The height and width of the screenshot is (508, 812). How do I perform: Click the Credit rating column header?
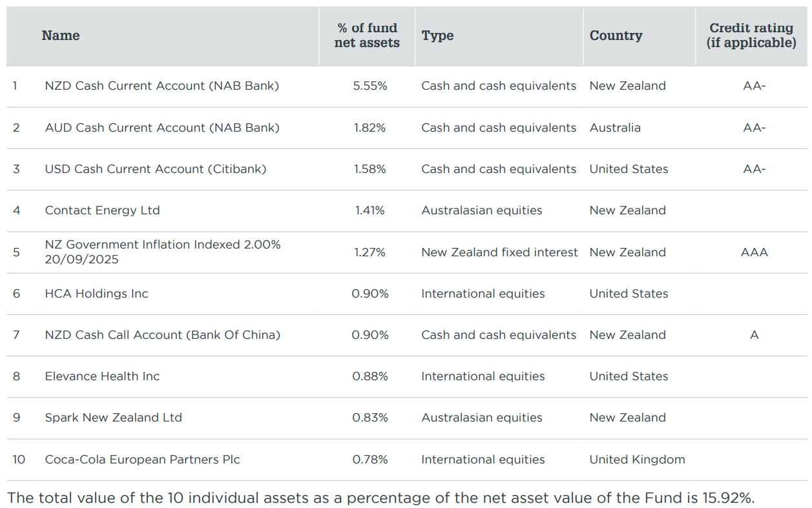click(x=751, y=36)
